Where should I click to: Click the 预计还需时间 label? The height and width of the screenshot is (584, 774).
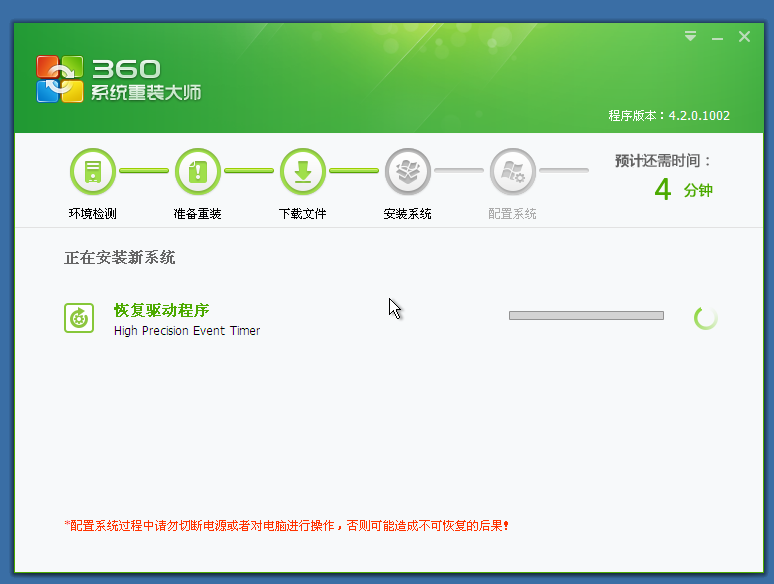pos(663,161)
